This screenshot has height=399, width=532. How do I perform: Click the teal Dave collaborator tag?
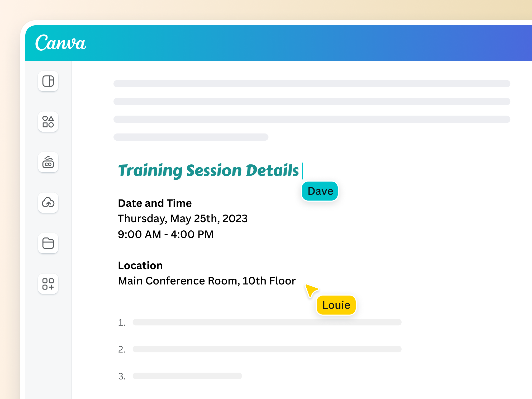[x=320, y=191]
